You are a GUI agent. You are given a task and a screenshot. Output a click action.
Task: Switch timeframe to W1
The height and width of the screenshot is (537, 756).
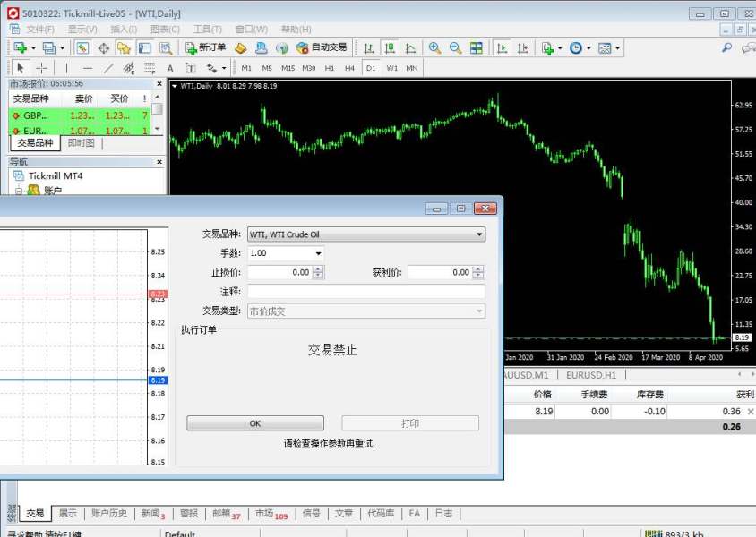click(x=392, y=68)
